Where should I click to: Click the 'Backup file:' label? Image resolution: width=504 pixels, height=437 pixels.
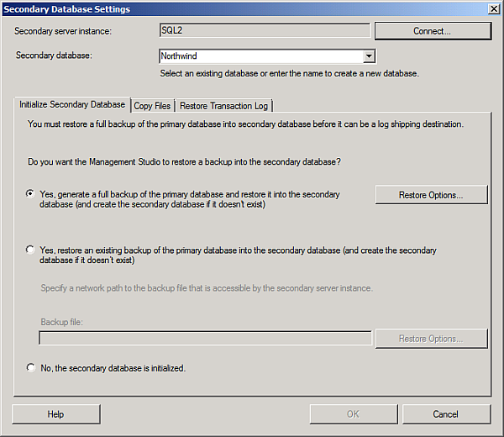coord(62,323)
